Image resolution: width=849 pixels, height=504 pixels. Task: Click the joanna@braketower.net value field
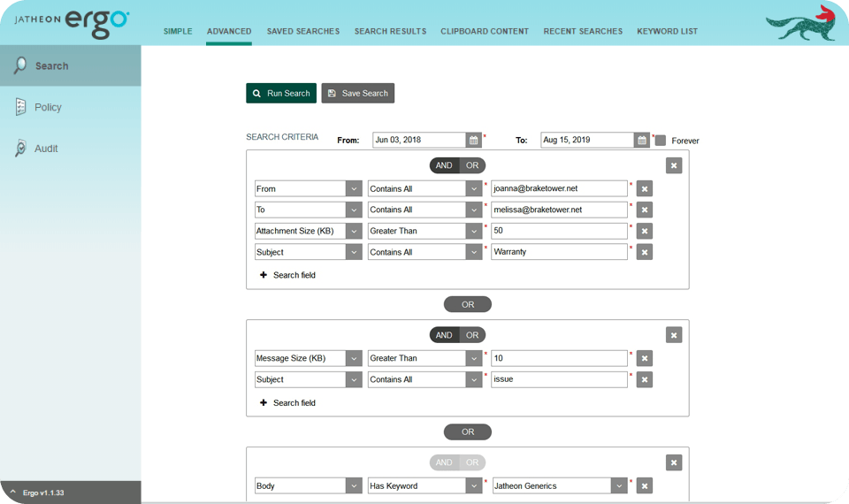point(559,189)
